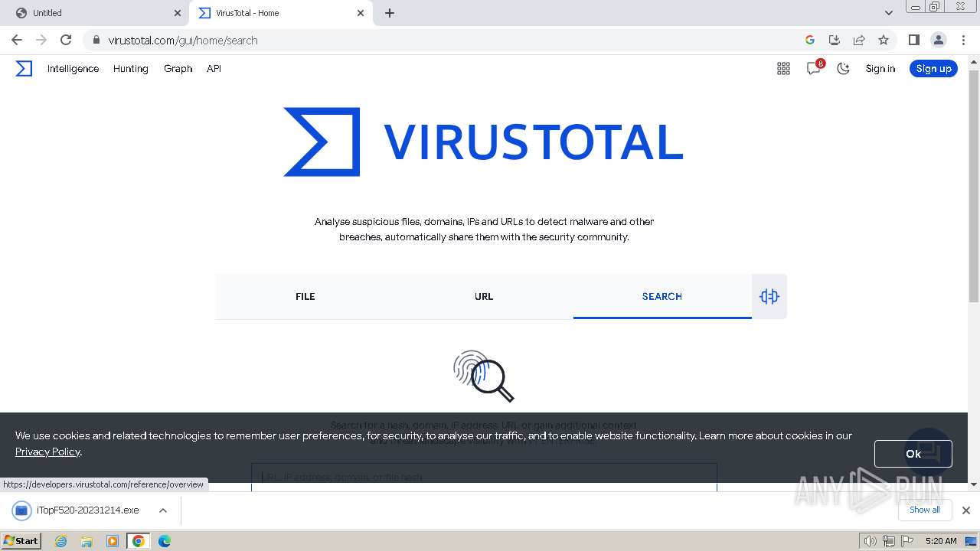Open File Explorer from the taskbar
The height and width of the screenshot is (551, 980).
(87, 541)
